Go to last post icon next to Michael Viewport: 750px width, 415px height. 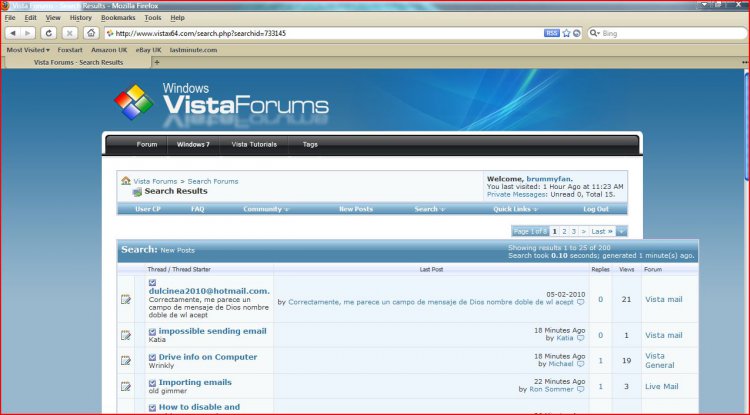click(581, 364)
